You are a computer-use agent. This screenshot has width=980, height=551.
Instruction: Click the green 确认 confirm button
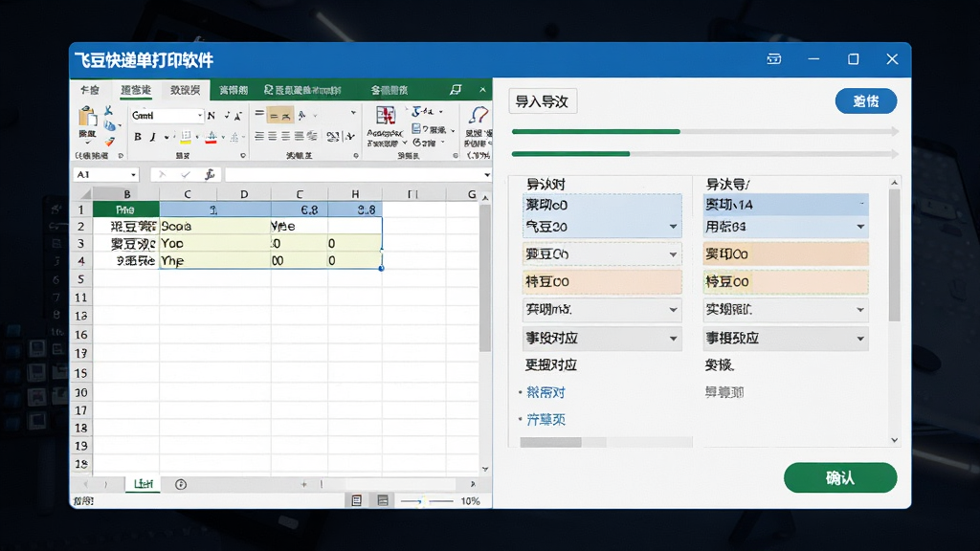[840, 478]
